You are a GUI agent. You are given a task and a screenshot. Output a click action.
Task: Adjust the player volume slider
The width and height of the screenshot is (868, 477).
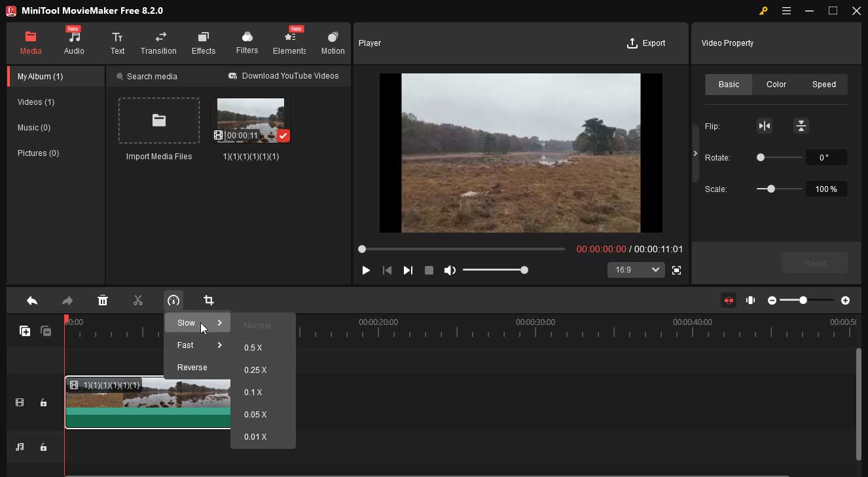(495, 270)
